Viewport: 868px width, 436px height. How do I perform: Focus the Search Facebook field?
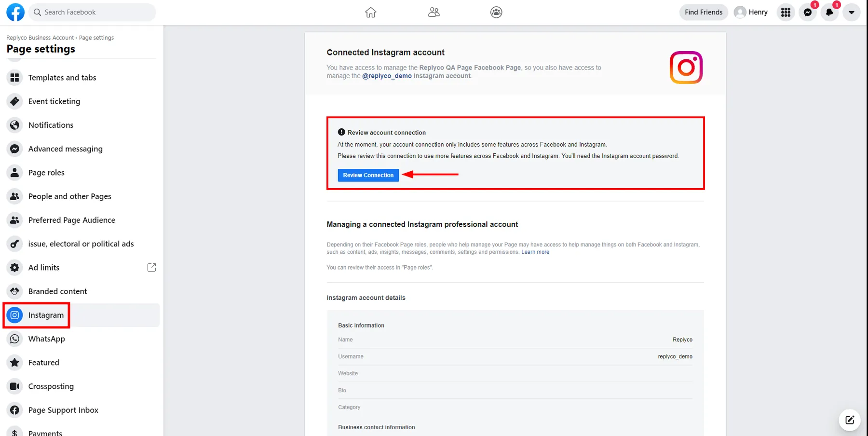point(93,12)
